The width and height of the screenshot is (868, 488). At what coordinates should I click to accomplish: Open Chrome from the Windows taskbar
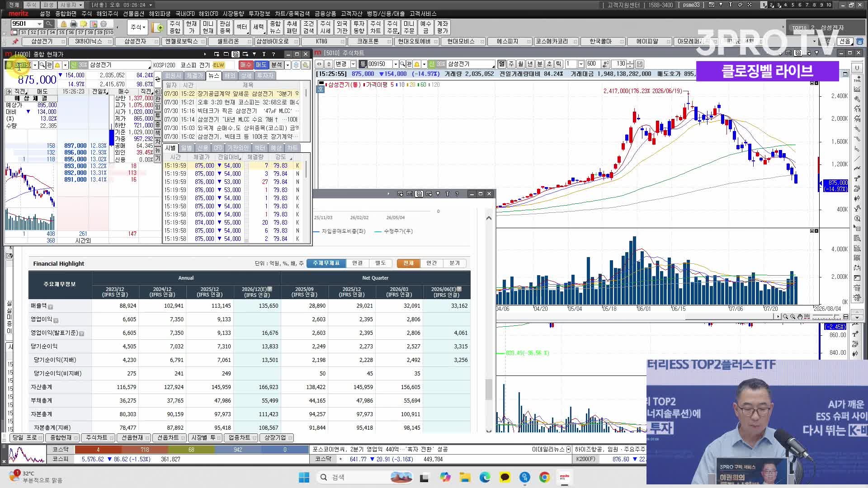pos(544,477)
